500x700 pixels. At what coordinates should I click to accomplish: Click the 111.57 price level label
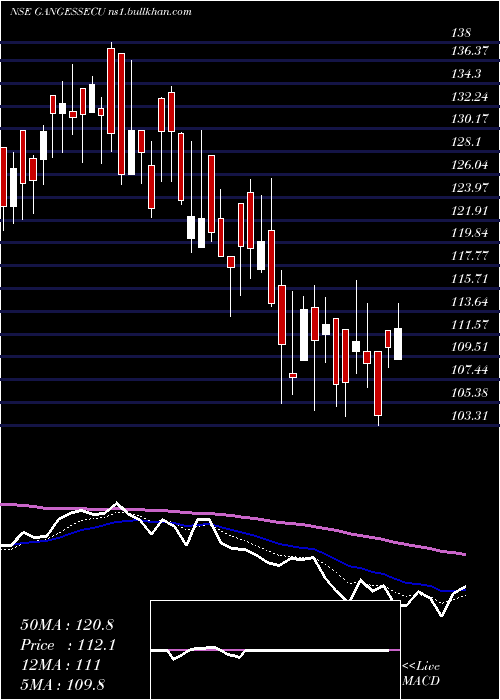468,325
